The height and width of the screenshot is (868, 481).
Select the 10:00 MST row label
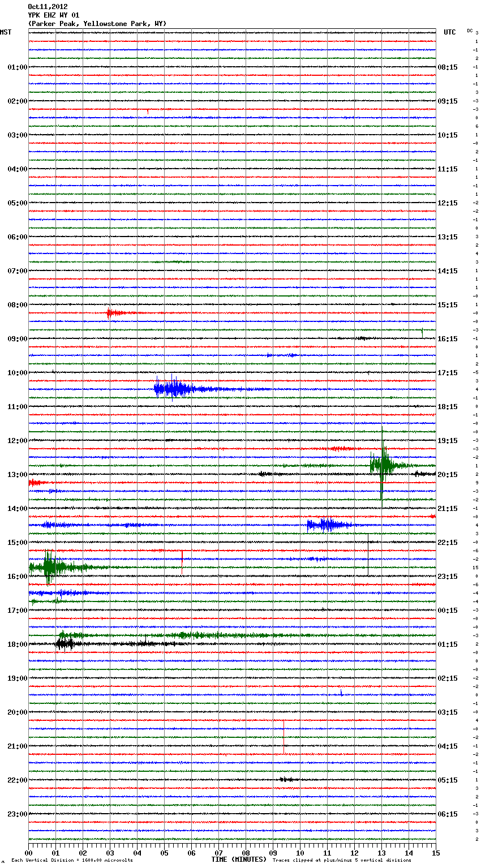click(18, 373)
